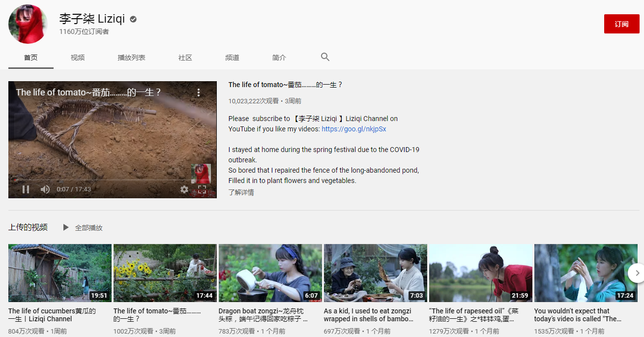Search this channel with magnifier icon
The image size is (644, 337).
point(325,57)
